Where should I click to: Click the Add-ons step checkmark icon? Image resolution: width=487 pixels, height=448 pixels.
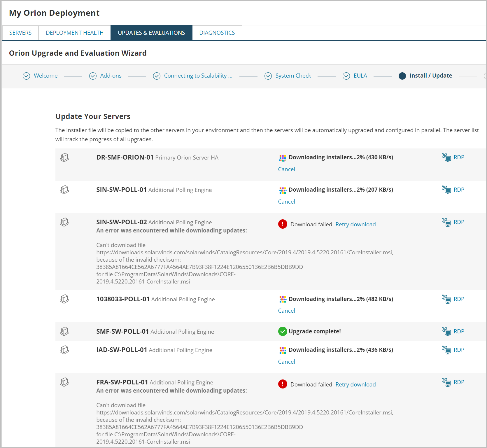tap(93, 76)
